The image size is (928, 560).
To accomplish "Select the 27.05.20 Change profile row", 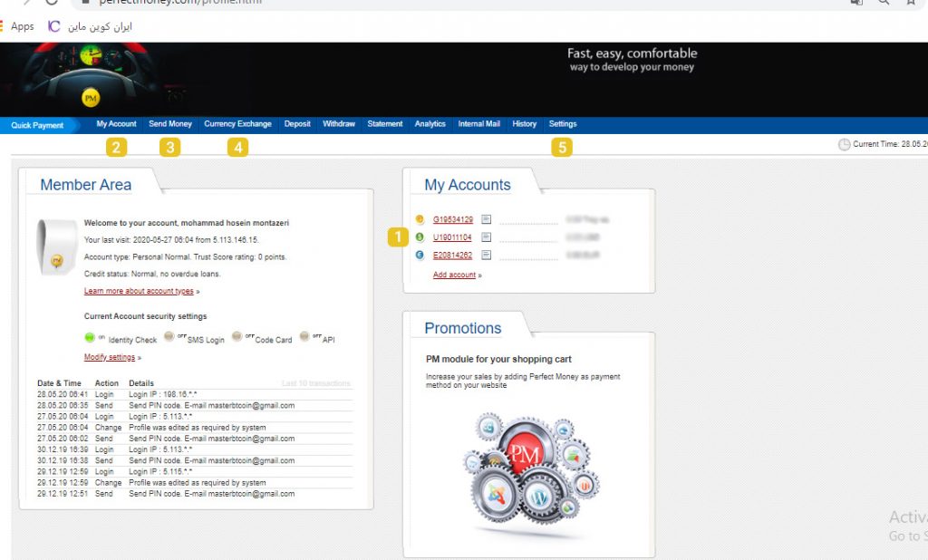I will 196,428.
